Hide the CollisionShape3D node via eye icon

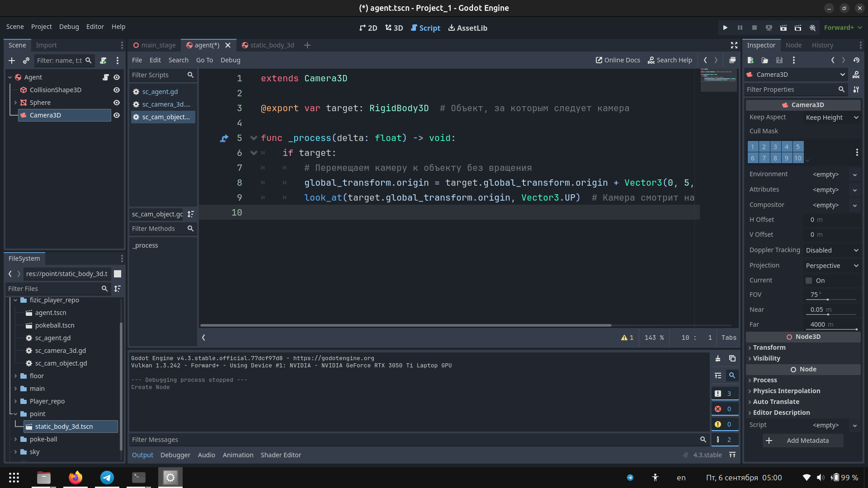click(117, 90)
